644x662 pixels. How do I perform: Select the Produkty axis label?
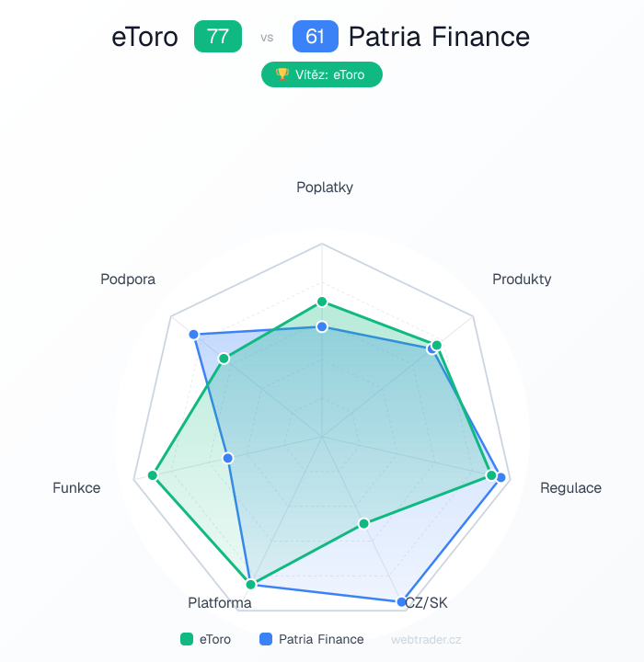(x=522, y=279)
